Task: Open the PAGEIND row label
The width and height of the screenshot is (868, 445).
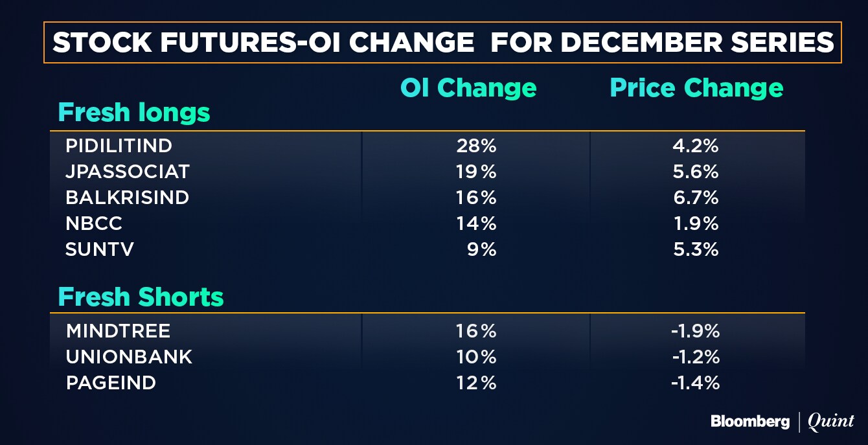Action: click(111, 383)
